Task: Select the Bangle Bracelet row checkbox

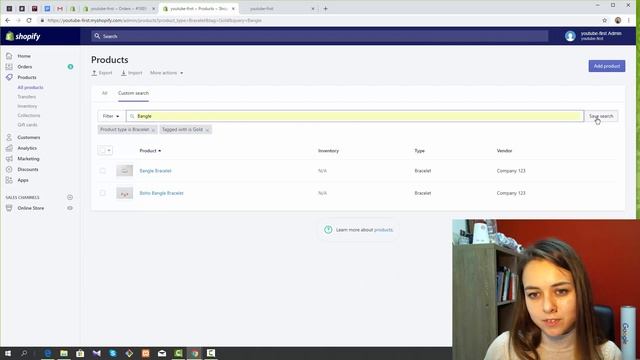Action: (102, 171)
